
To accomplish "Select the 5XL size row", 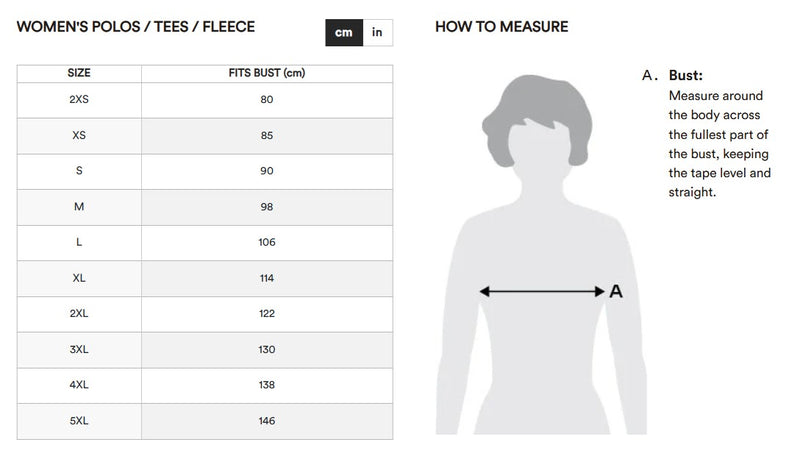I will coord(205,421).
